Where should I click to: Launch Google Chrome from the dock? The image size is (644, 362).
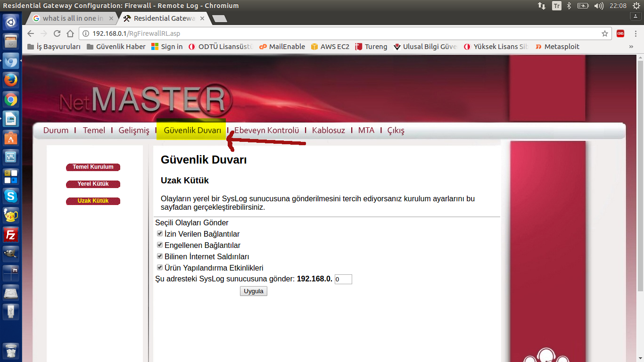coord(11,99)
